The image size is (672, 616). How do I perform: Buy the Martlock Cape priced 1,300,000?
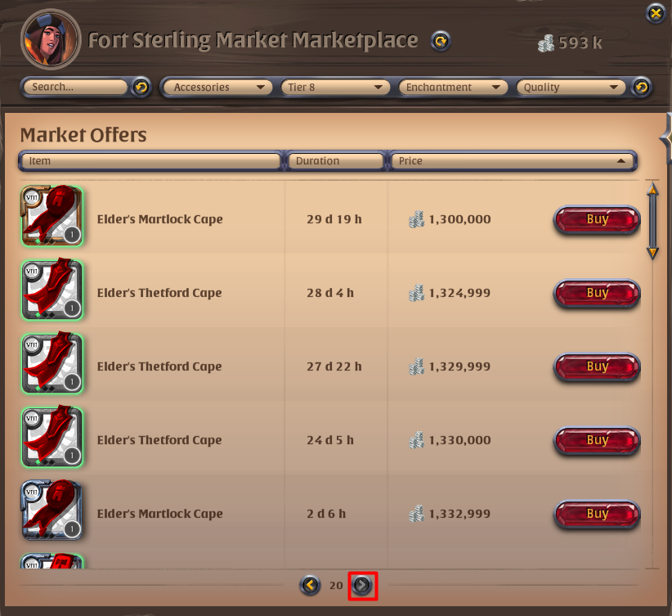tap(597, 219)
